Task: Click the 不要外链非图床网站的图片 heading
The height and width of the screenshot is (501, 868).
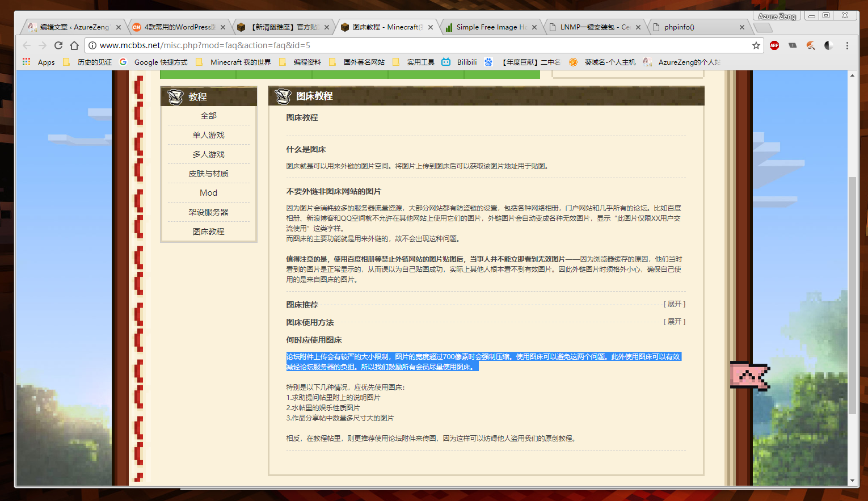Action: click(x=334, y=191)
